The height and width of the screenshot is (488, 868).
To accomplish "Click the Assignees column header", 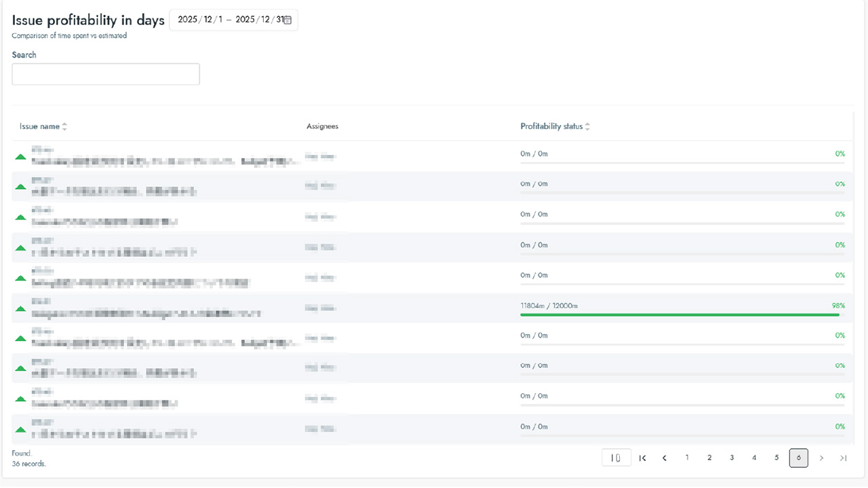I will [322, 127].
